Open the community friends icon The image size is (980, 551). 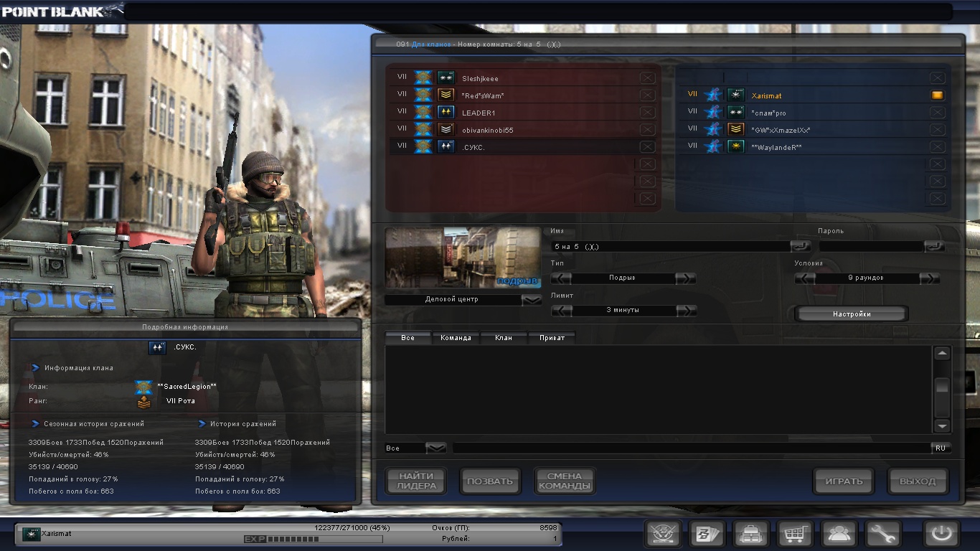pos(838,534)
